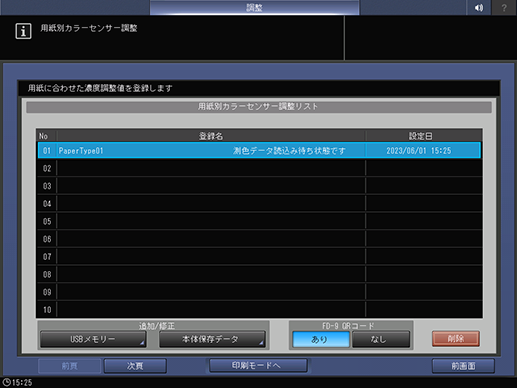Select row 01 PaperType01

tap(259, 151)
